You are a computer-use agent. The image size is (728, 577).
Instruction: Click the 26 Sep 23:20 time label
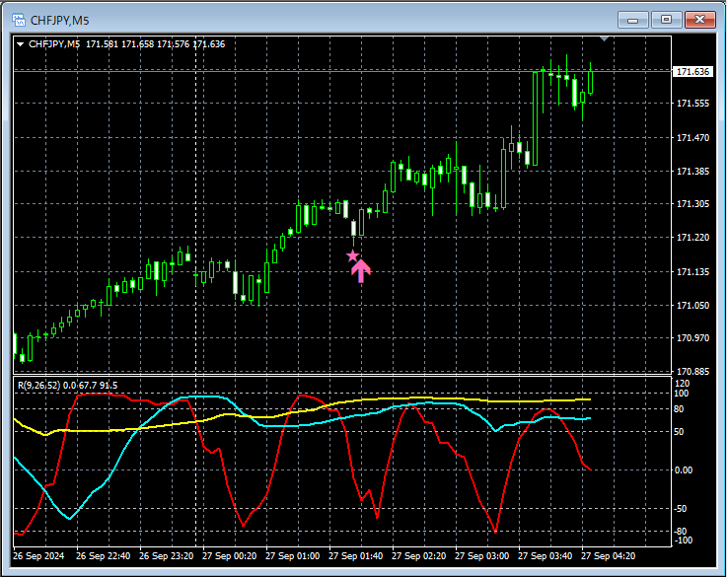pyautogui.click(x=166, y=555)
